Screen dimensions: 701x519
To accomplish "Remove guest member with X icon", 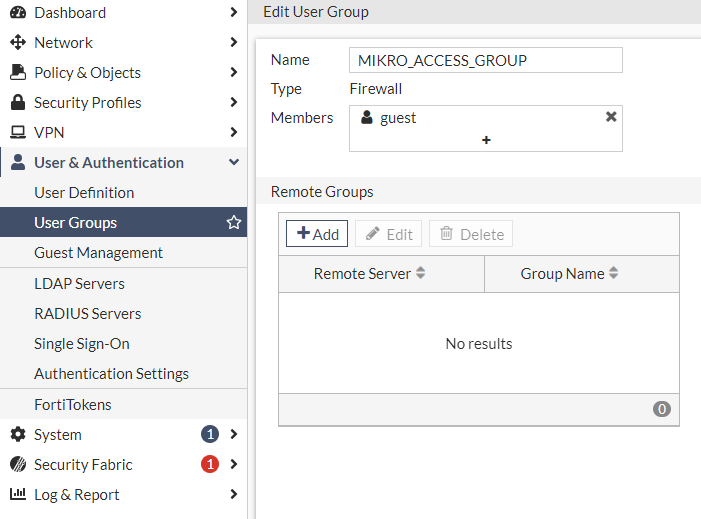I will pos(611,117).
